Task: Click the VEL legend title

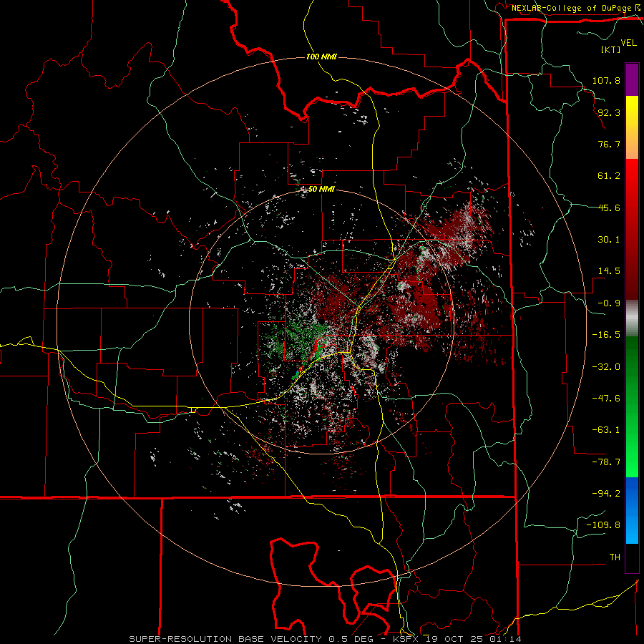Action: click(x=628, y=43)
